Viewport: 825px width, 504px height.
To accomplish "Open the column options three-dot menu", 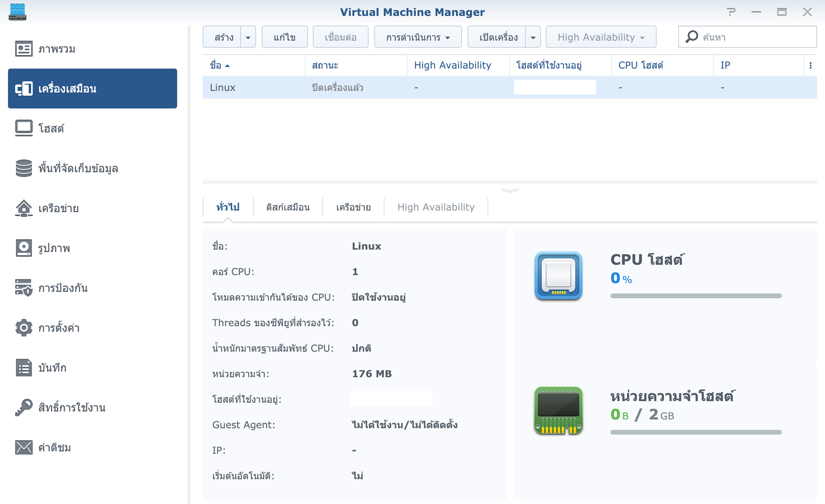I will click(x=810, y=65).
